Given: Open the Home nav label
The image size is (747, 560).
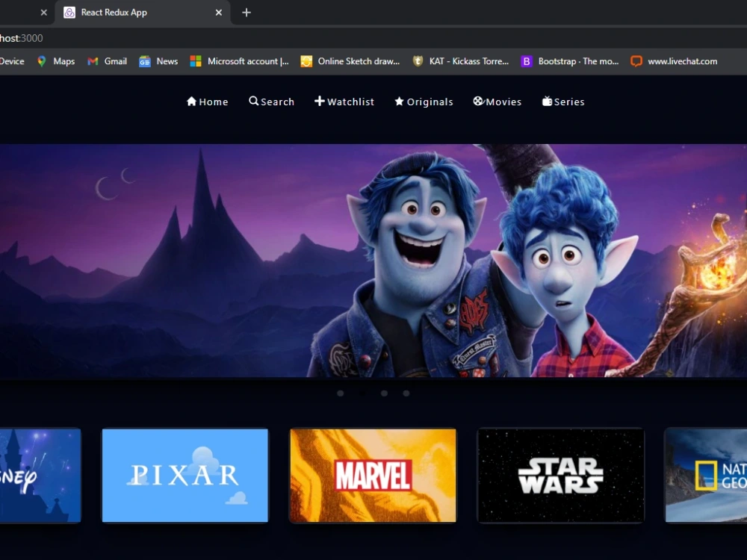Looking at the screenshot, I should tap(214, 102).
